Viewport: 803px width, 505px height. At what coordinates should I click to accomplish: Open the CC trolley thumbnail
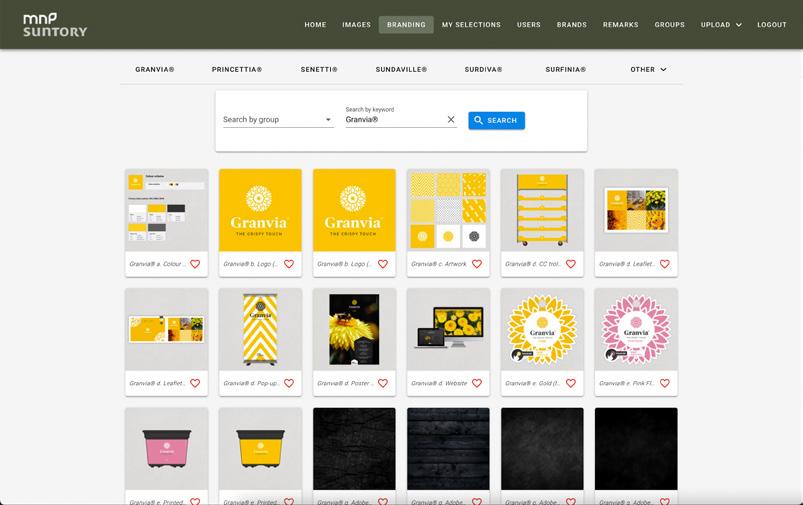[542, 210]
